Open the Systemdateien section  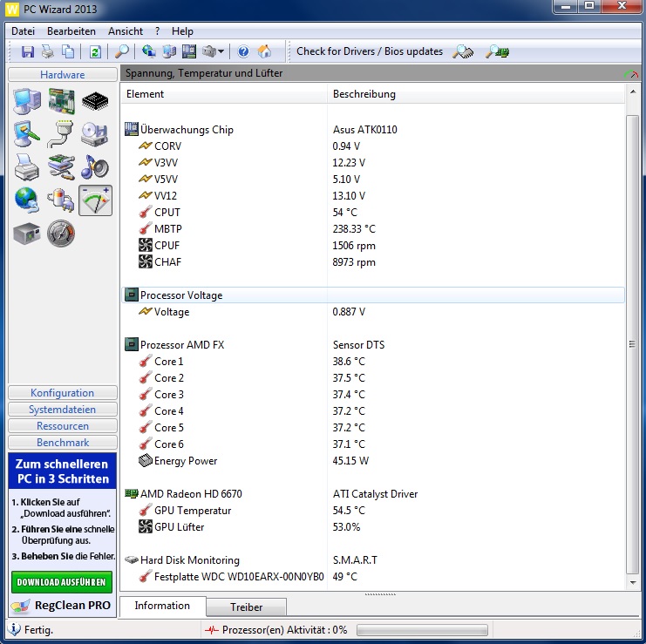pyautogui.click(x=63, y=410)
